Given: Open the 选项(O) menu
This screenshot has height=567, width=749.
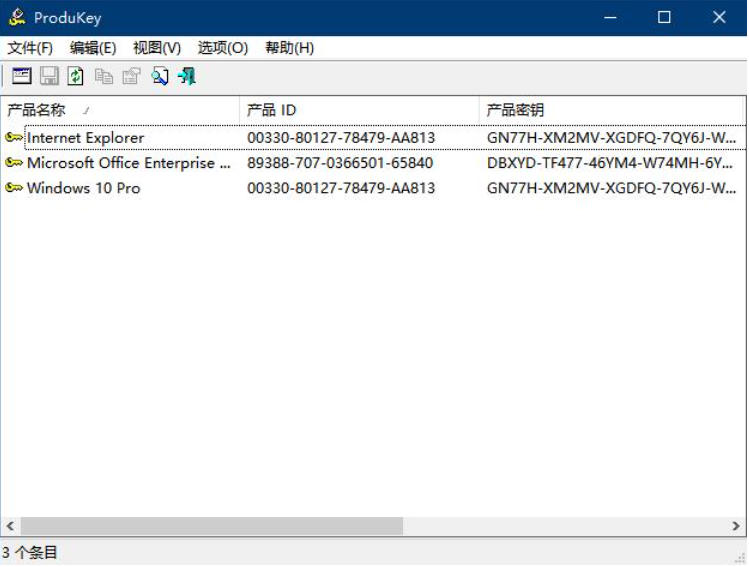Looking at the screenshot, I should [222, 48].
